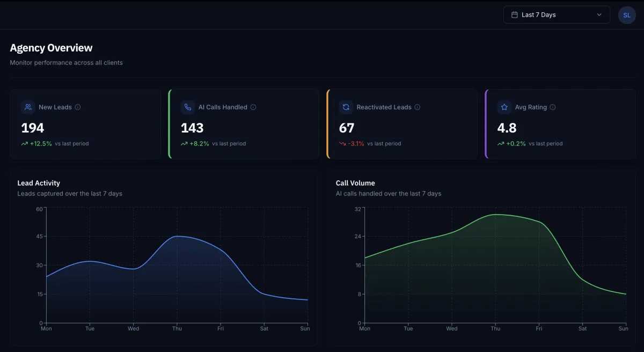Click the 194 New Leads value
The height and width of the screenshot is (352, 644).
33,128
